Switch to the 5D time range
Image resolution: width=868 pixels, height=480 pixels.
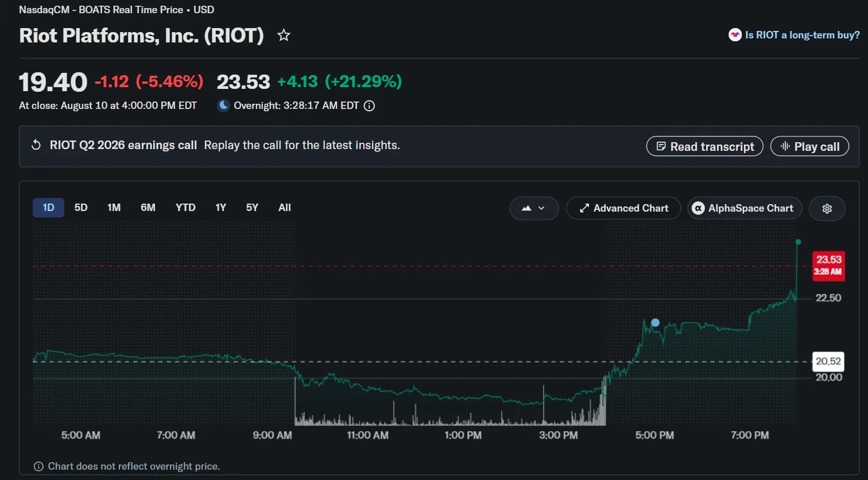81,208
